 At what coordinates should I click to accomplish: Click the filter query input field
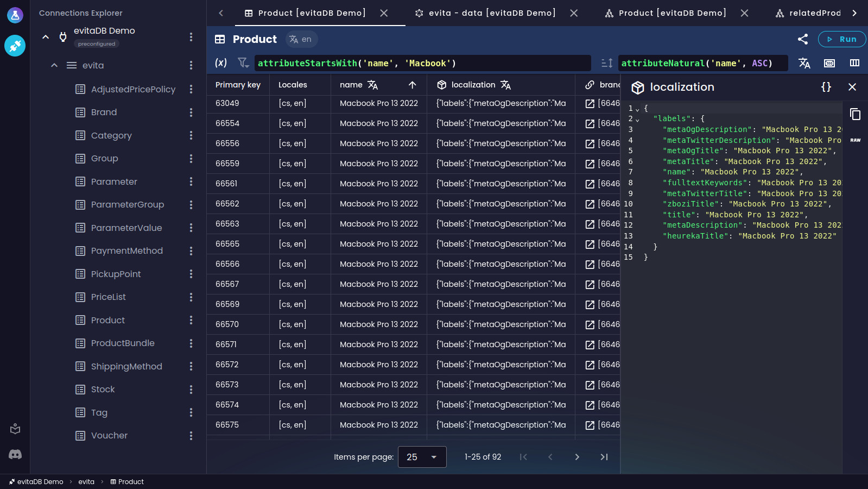[423, 63]
